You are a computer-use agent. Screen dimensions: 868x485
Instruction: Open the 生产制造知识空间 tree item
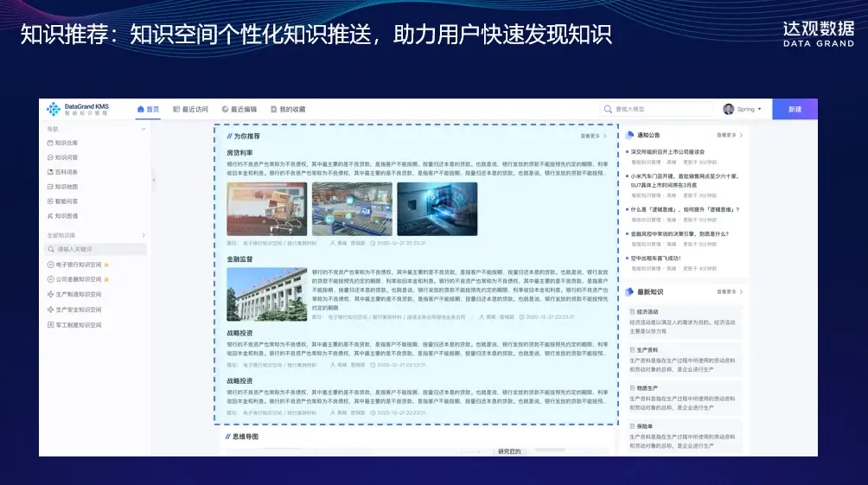pyautogui.click(x=78, y=295)
